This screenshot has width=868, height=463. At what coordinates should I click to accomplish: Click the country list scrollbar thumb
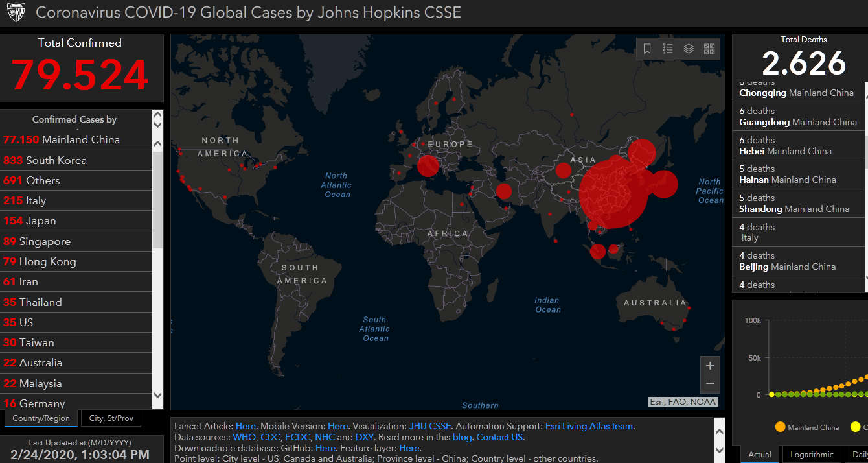[157, 200]
